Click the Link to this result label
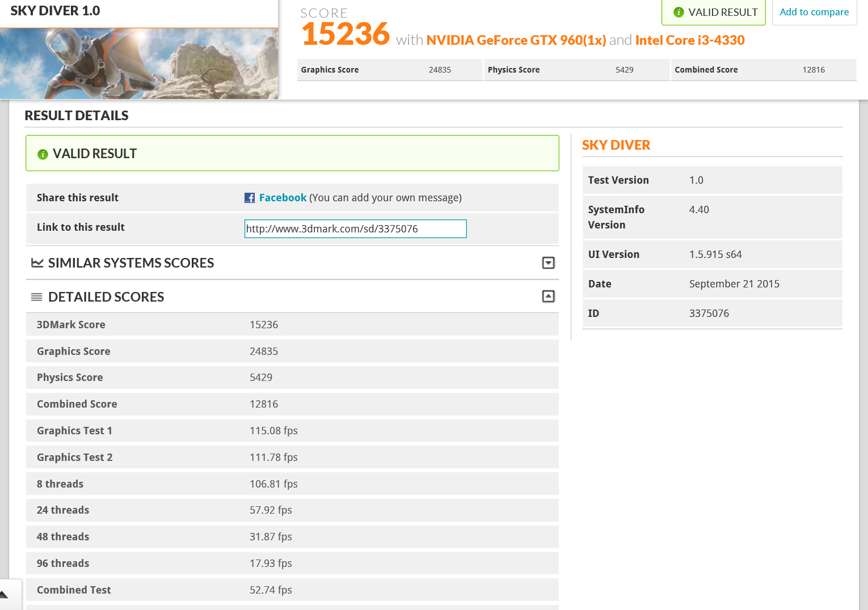 81,227
